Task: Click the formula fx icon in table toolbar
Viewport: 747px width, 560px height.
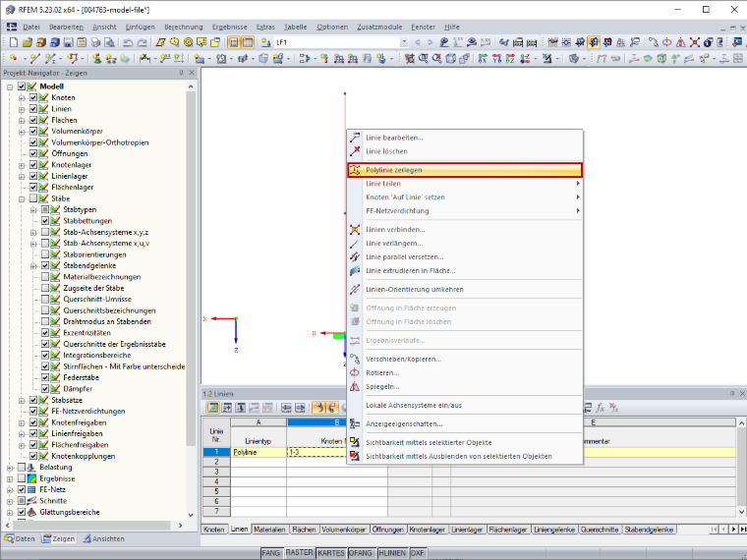Action: click(x=600, y=408)
